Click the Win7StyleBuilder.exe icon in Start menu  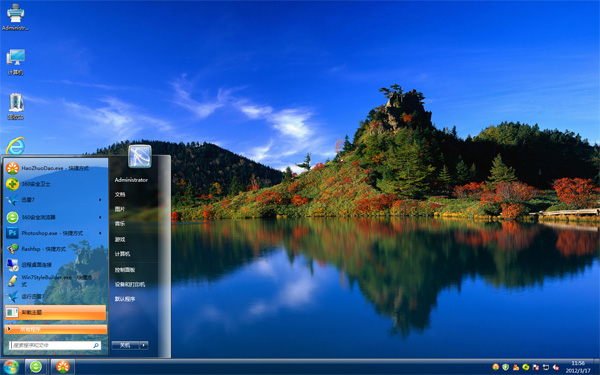pyautogui.click(x=12, y=280)
